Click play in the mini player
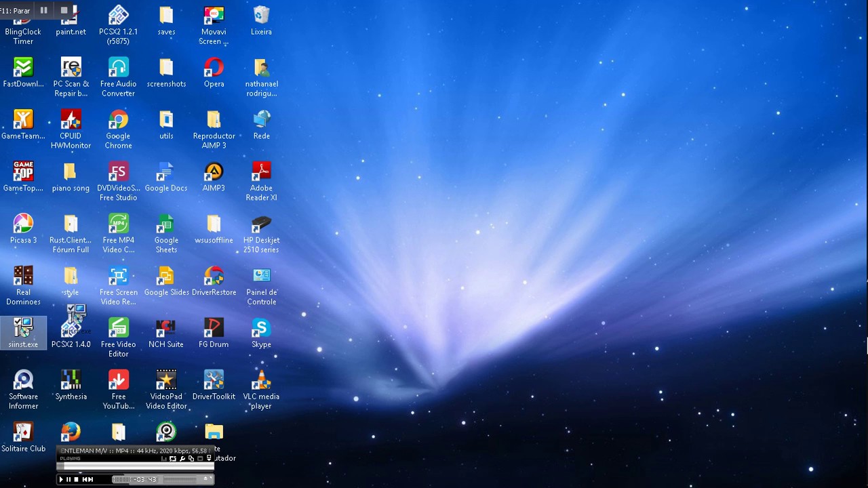Screen dimensions: 868x488 pyautogui.click(x=61, y=479)
